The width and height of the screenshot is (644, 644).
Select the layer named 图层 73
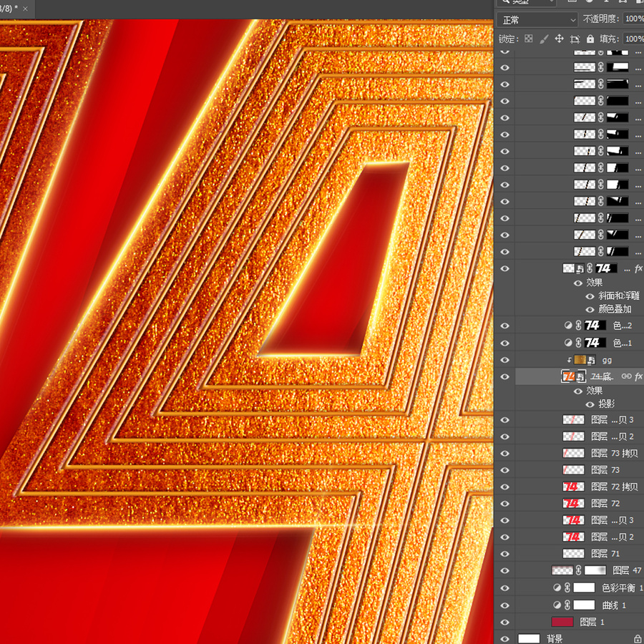point(605,470)
